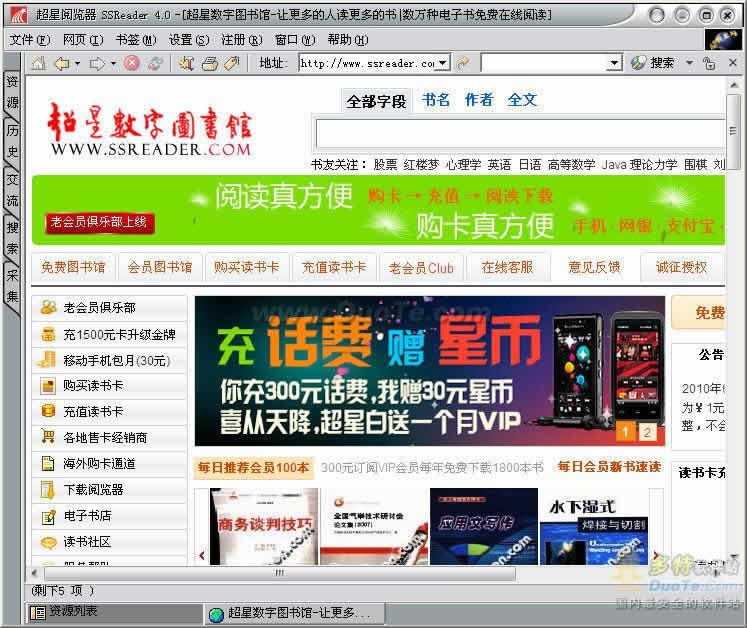Select the 全部字段 search tab
Viewport: 747px width, 628px height.
click(x=376, y=101)
